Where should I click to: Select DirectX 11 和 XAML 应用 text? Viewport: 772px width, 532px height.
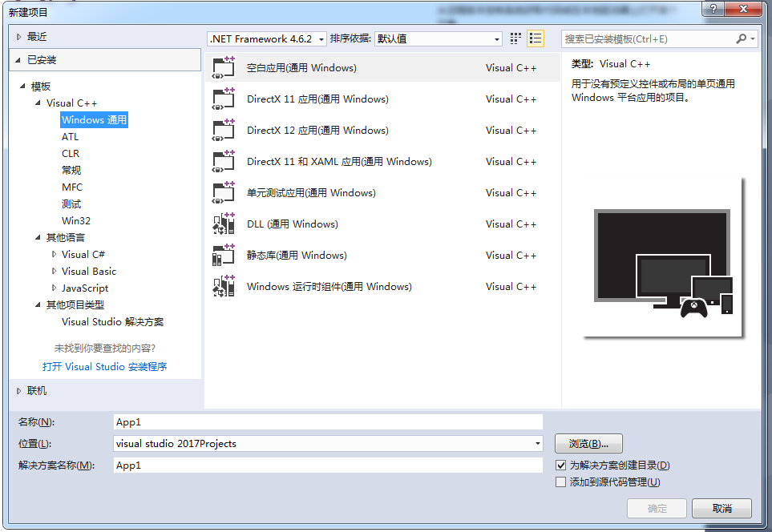pyautogui.click(x=339, y=161)
